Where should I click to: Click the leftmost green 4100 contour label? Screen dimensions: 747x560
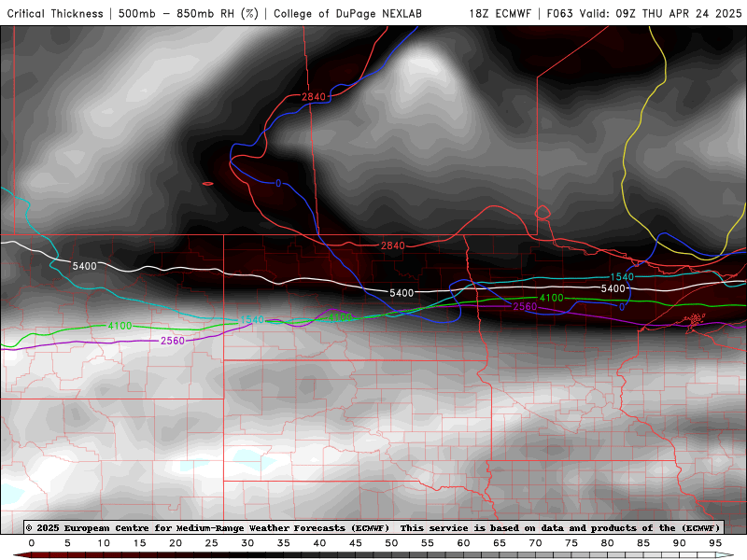tap(120, 326)
